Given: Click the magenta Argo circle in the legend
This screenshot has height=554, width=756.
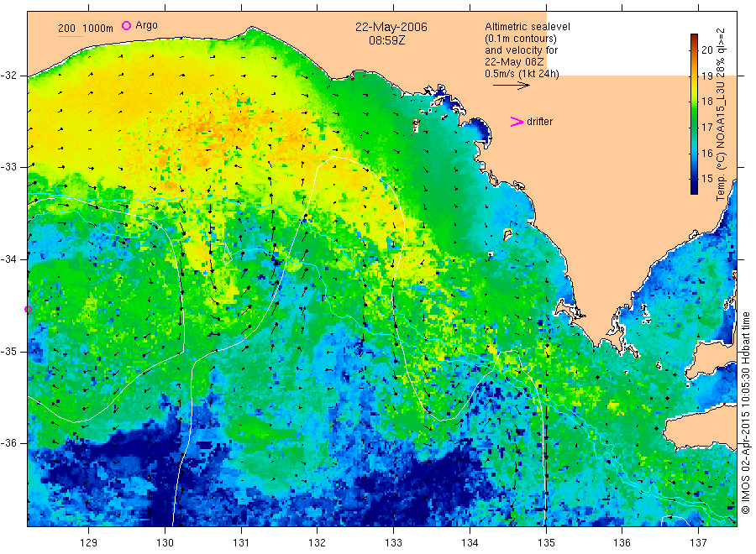Looking at the screenshot, I should pyautogui.click(x=126, y=25).
